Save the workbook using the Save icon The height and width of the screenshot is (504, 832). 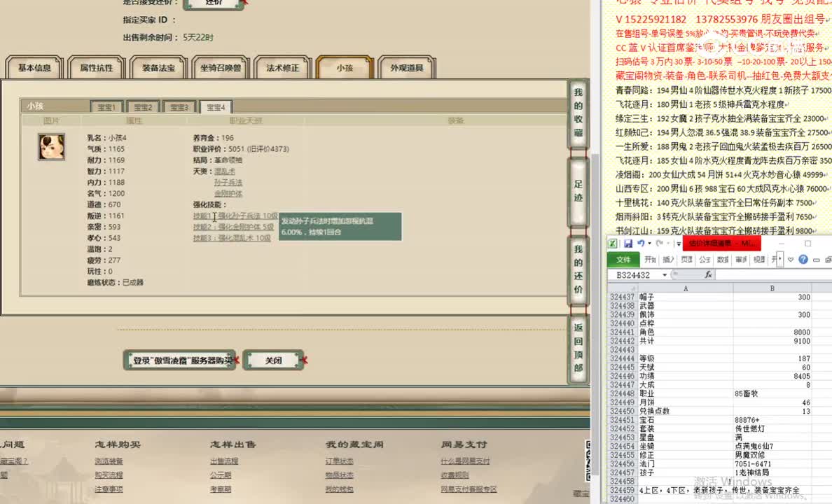(629, 242)
